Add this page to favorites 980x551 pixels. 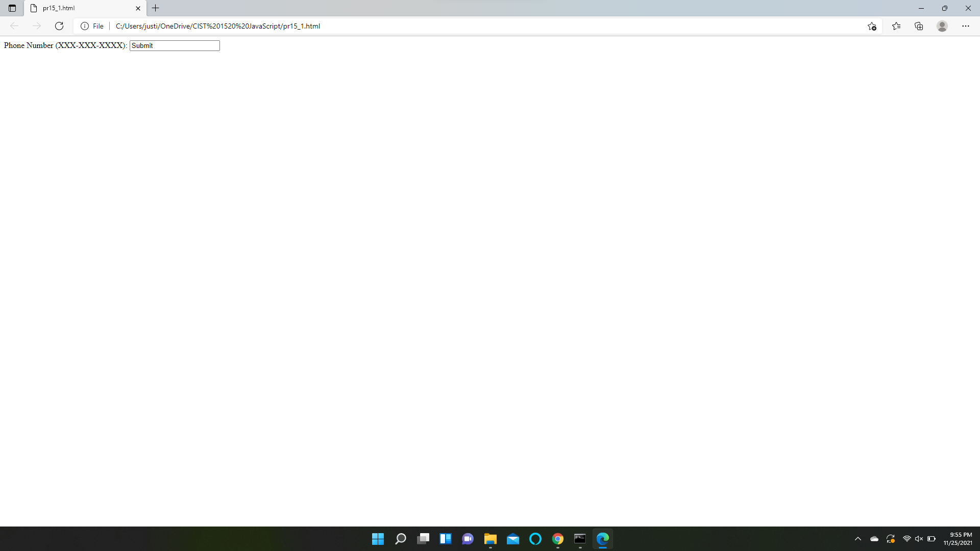[x=872, y=26]
